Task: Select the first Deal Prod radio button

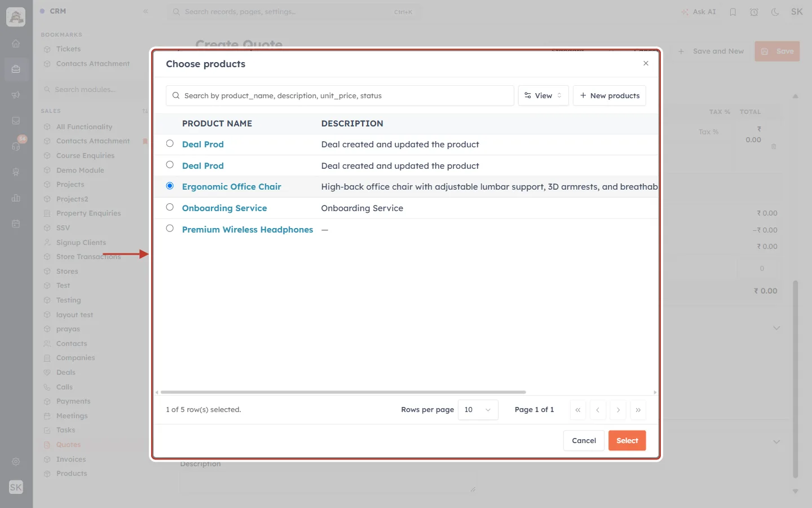Action: pyautogui.click(x=170, y=143)
